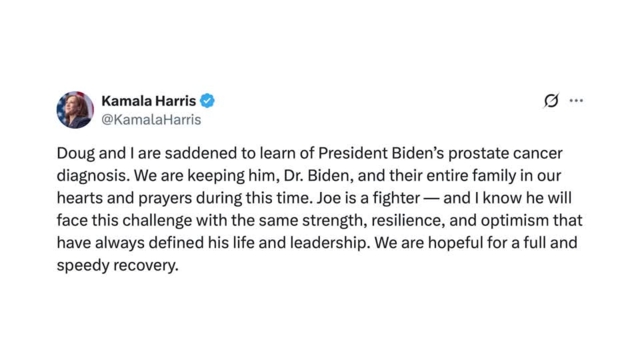Open the three-dot more options menu
The height and width of the screenshot is (360, 640).
point(576,100)
